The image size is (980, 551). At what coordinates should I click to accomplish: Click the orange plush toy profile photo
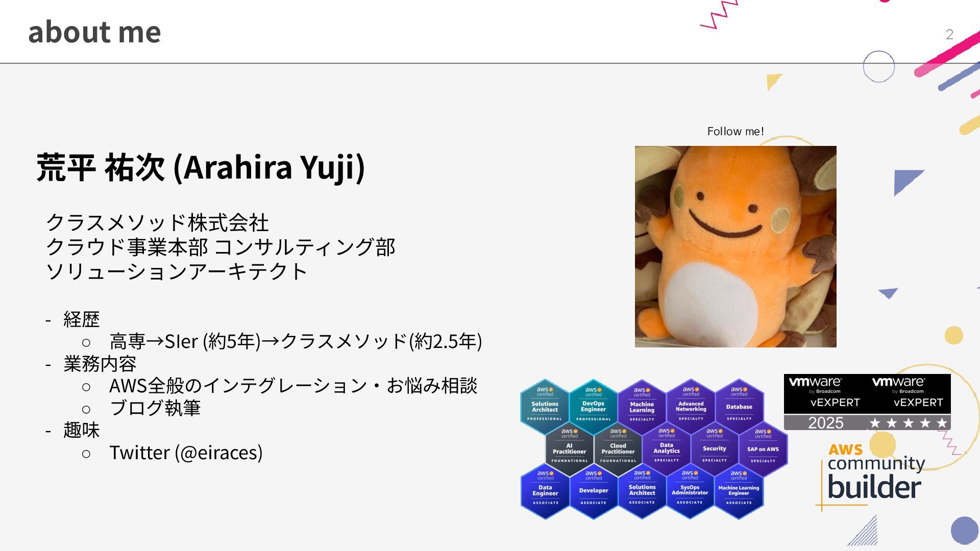pos(736,246)
